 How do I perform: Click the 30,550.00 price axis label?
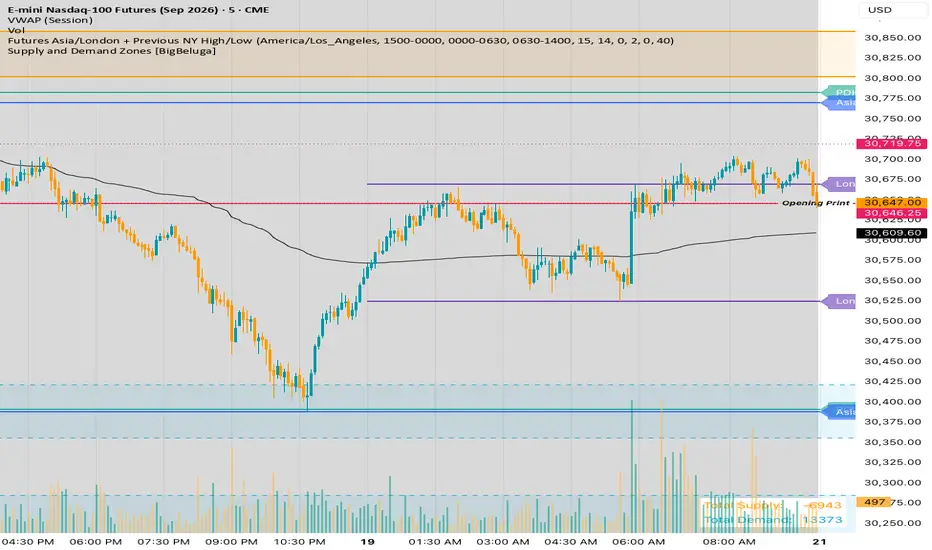(892, 280)
